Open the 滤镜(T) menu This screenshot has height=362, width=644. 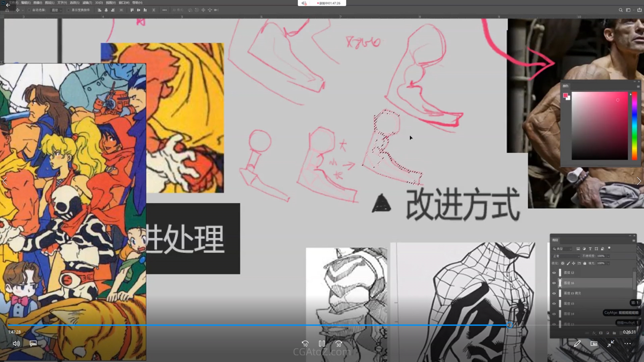pyautogui.click(x=87, y=3)
